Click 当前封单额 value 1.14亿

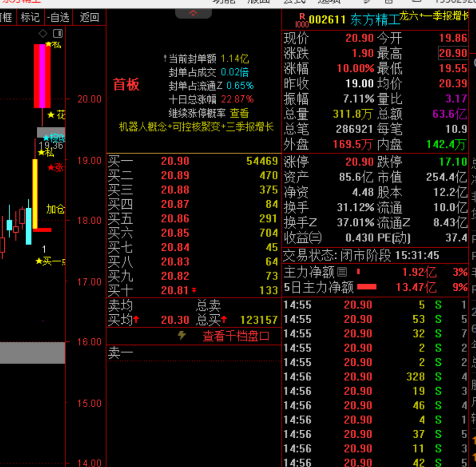point(235,58)
